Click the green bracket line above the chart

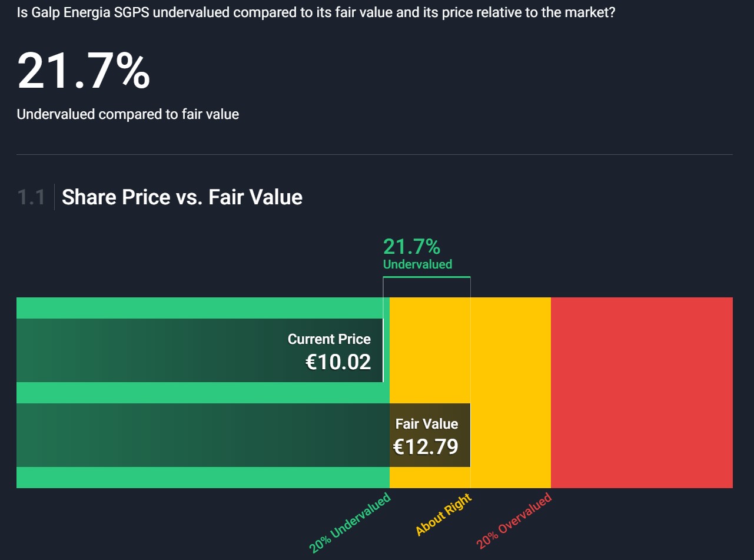tap(427, 277)
